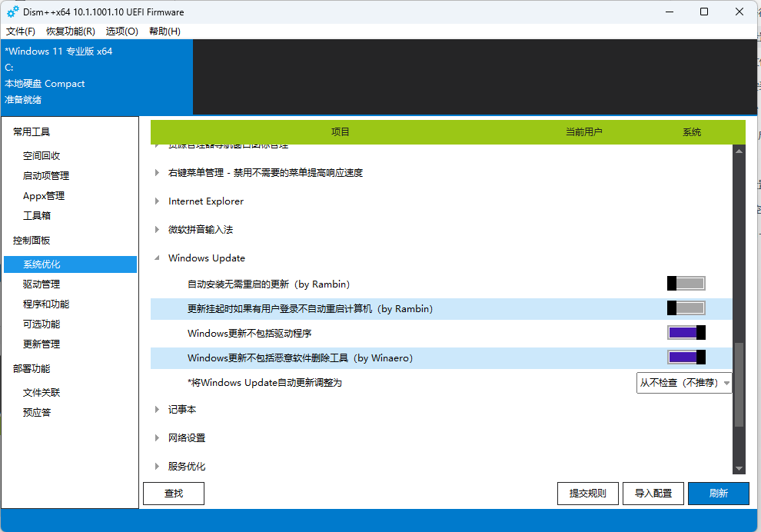The image size is (761, 532).
Task: Click the 查找 button
Action: coord(174,494)
